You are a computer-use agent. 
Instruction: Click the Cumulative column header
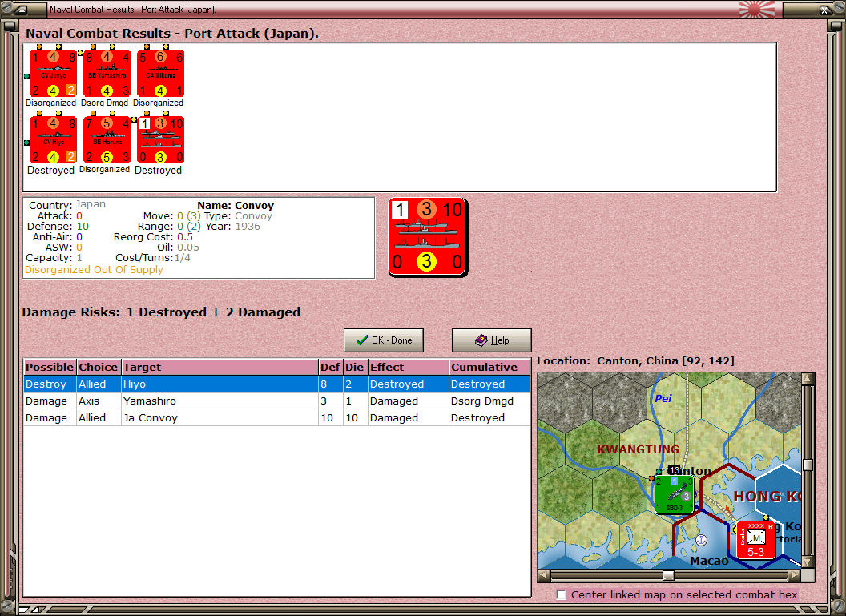pyautogui.click(x=489, y=368)
